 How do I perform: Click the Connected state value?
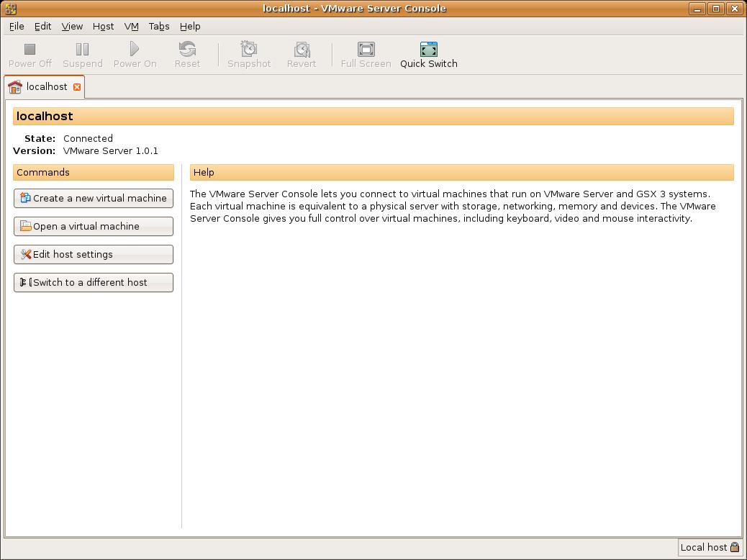pos(88,139)
